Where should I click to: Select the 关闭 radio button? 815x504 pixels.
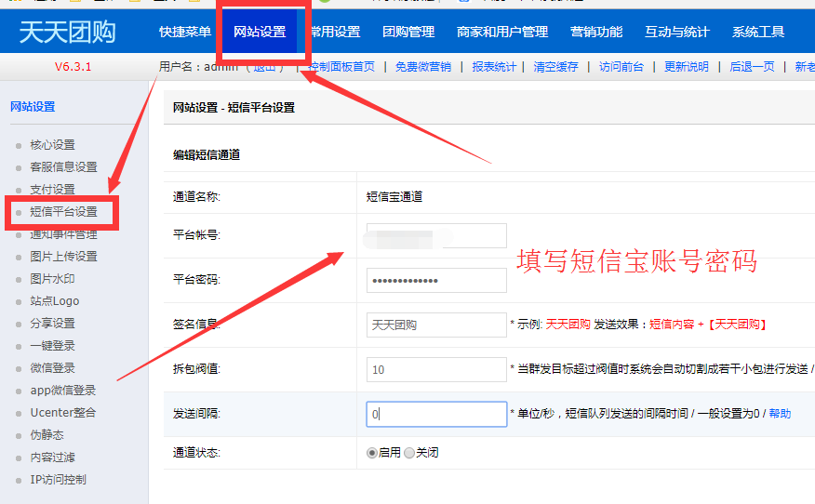pyautogui.click(x=409, y=453)
